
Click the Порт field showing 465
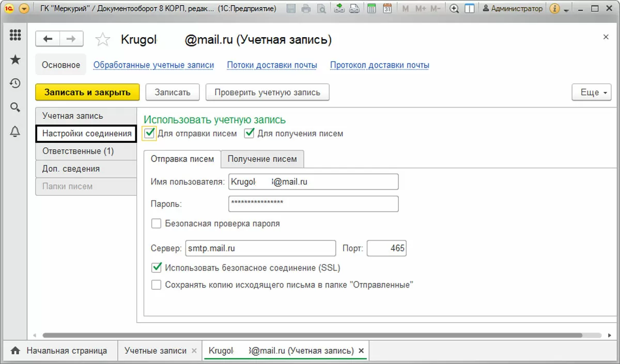[386, 248]
